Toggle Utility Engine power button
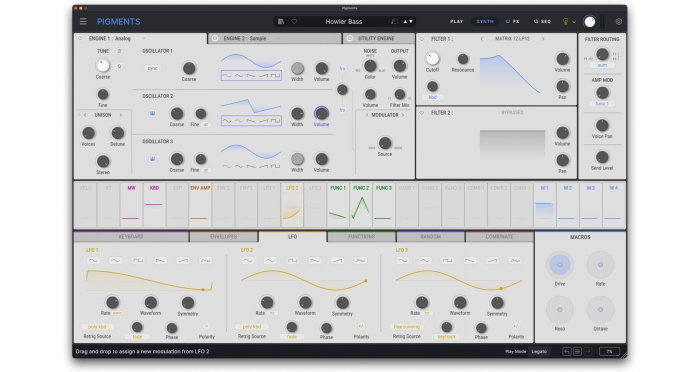Viewport: 700px width, 372px height. (x=350, y=38)
